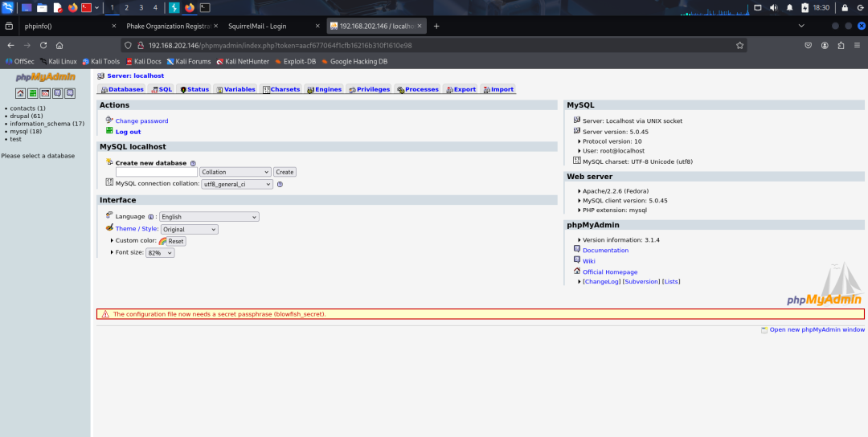Click the rainbow Custom color picker icon
868x437 pixels.
(x=162, y=241)
